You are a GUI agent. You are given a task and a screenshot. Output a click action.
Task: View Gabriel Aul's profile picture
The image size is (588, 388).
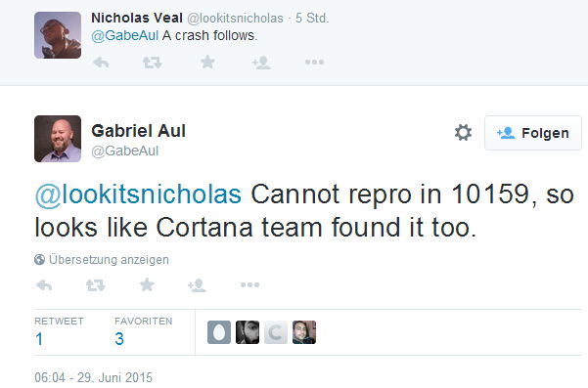pyautogui.click(x=58, y=139)
